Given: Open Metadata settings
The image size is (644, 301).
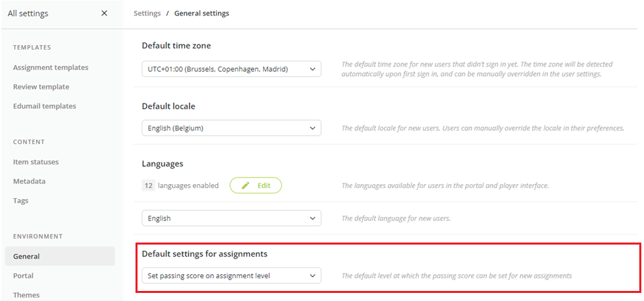Looking at the screenshot, I should [x=29, y=181].
